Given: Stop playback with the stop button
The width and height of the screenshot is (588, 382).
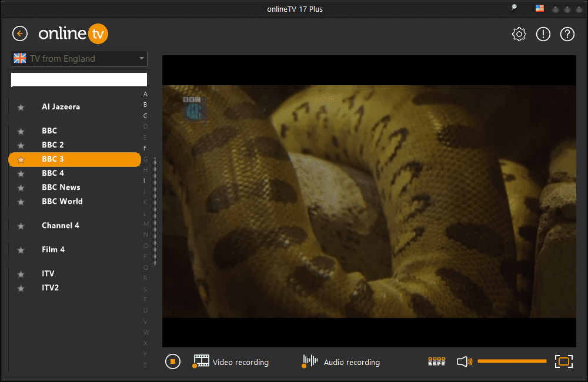Looking at the screenshot, I should coord(173,362).
